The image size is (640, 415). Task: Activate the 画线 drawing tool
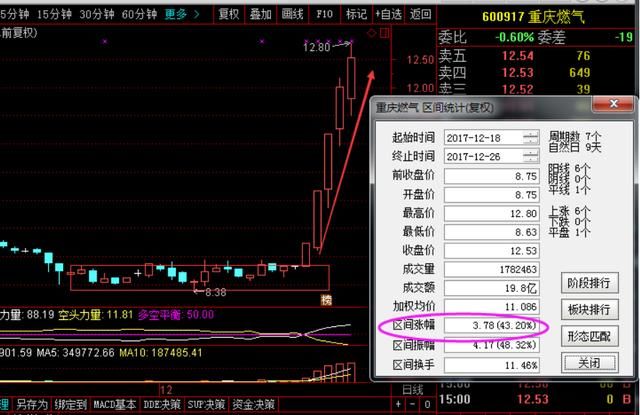[x=292, y=15]
